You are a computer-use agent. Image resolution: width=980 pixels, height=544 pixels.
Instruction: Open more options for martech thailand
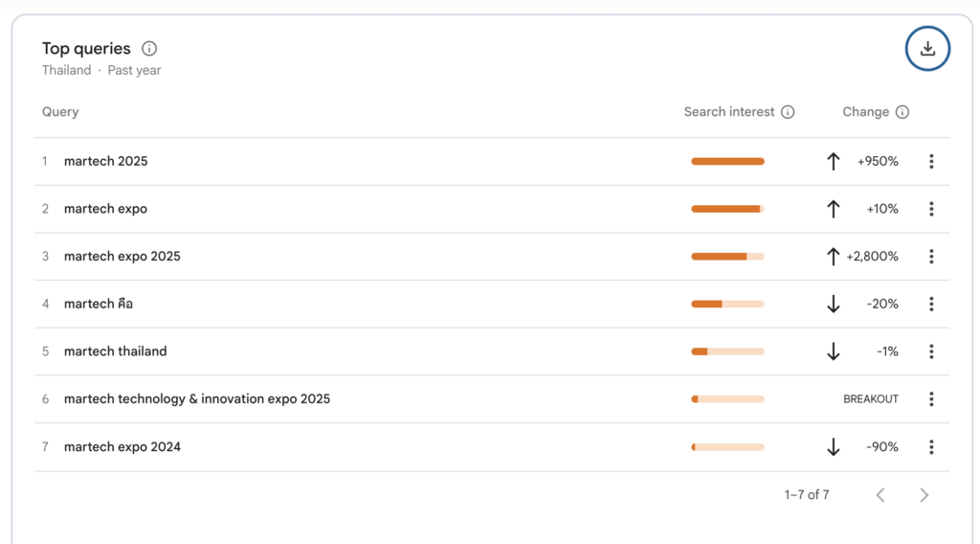pos(931,351)
